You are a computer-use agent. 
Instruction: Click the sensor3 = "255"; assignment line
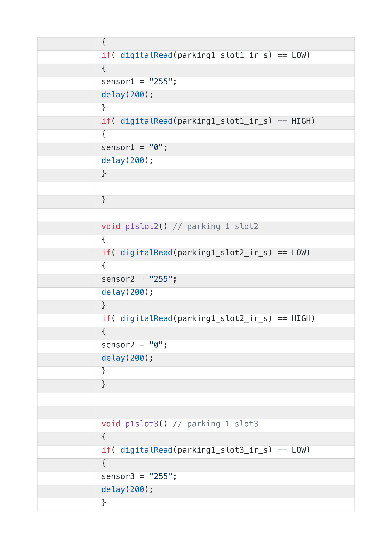click(x=139, y=476)
